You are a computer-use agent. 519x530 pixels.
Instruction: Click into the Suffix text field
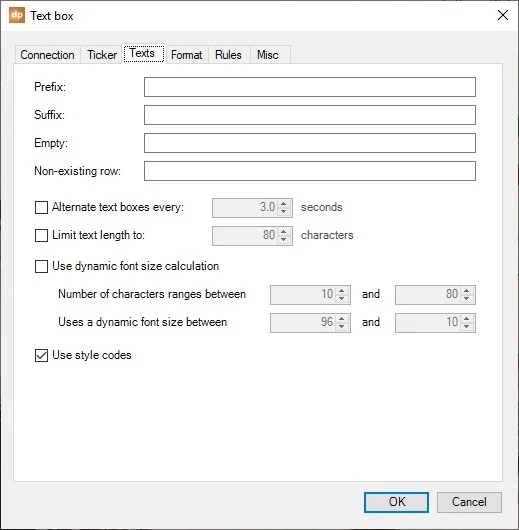(x=310, y=115)
